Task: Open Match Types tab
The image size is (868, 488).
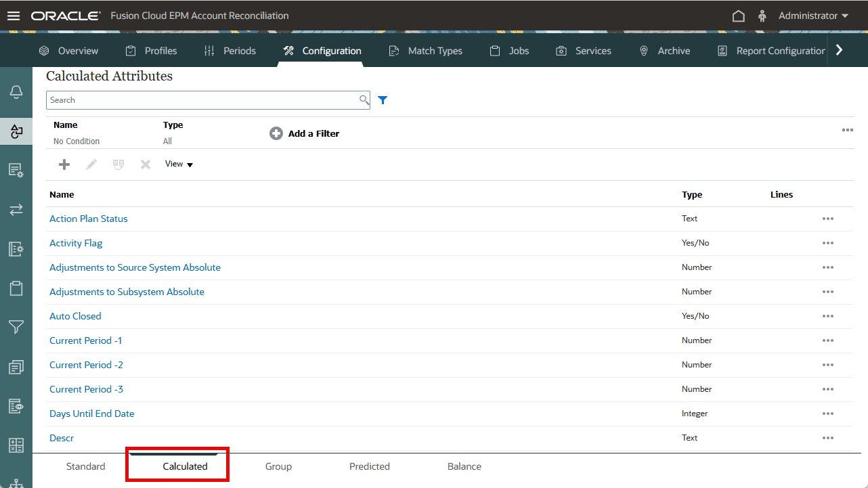Action: pos(425,51)
